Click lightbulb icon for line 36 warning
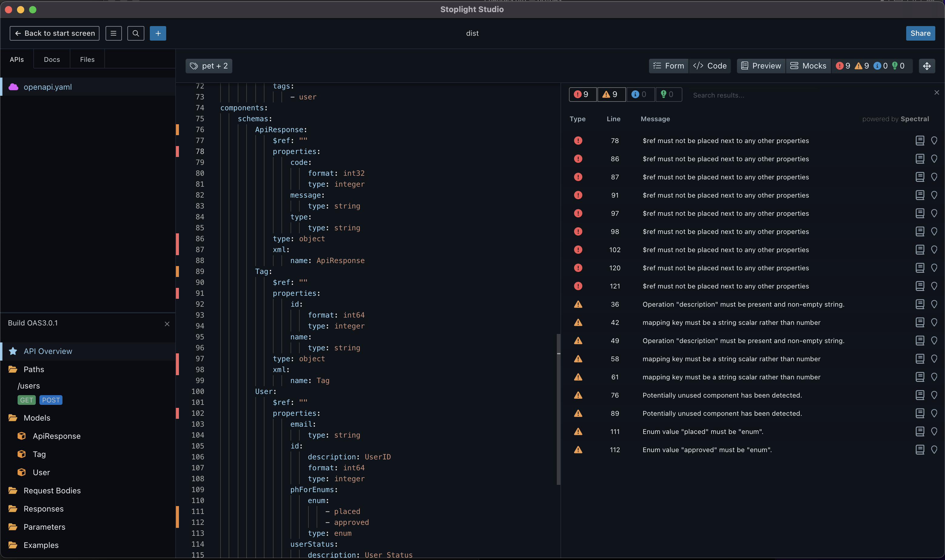945x560 pixels. pos(934,304)
